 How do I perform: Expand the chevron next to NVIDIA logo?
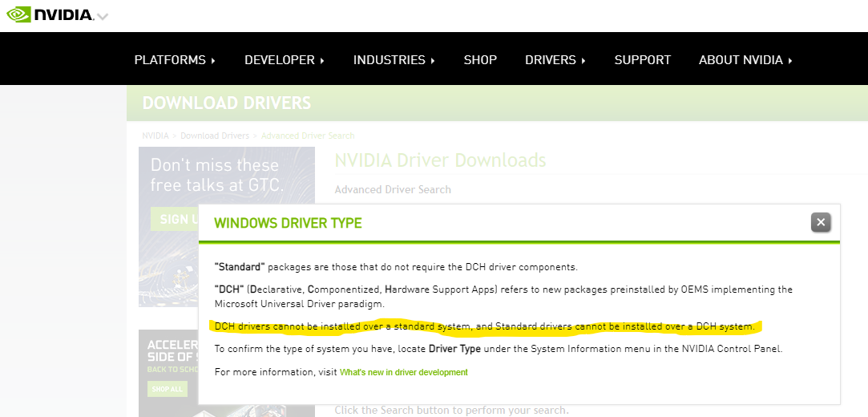[x=102, y=16]
